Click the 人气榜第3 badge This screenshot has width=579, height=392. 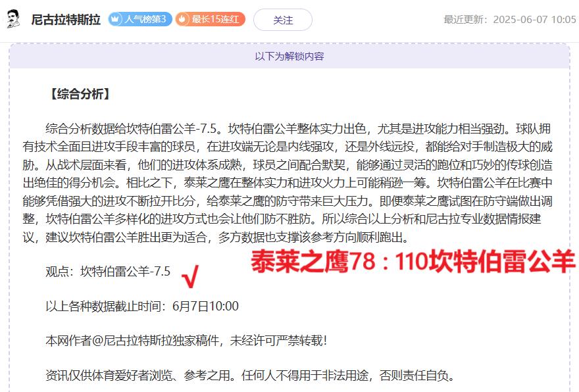click(140, 19)
